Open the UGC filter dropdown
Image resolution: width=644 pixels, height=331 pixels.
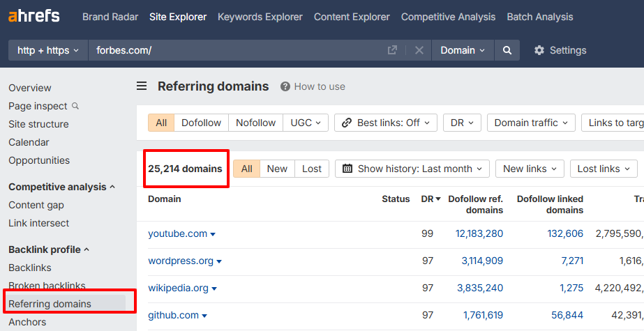306,123
